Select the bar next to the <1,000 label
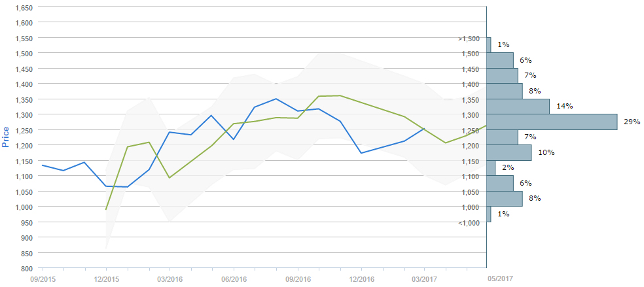644x287 pixels. coord(489,214)
